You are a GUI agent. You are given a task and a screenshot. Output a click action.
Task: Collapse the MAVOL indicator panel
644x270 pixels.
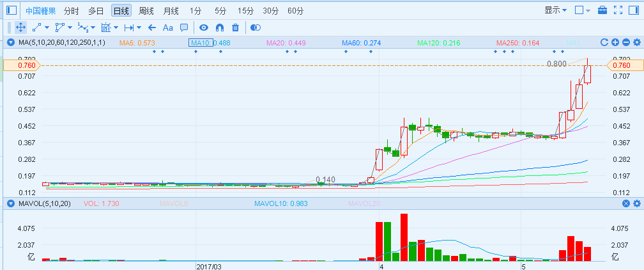(11, 203)
